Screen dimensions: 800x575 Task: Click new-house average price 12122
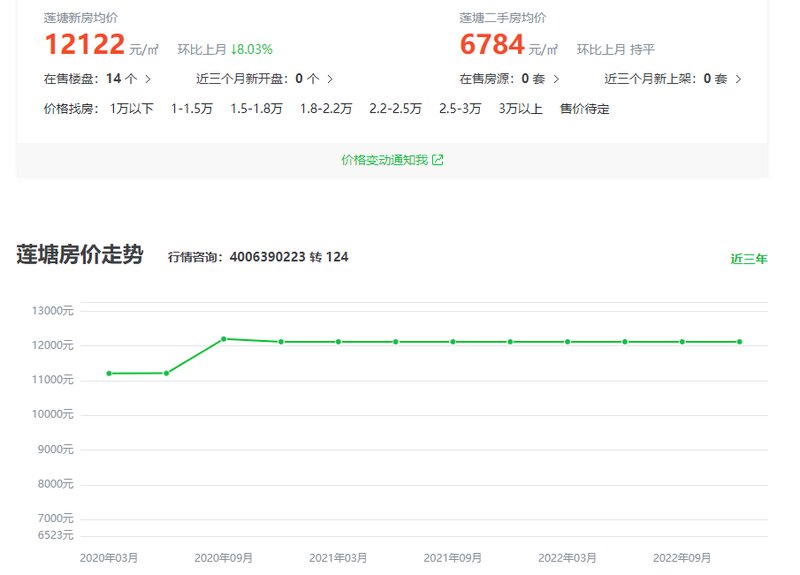pyautogui.click(x=85, y=44)
